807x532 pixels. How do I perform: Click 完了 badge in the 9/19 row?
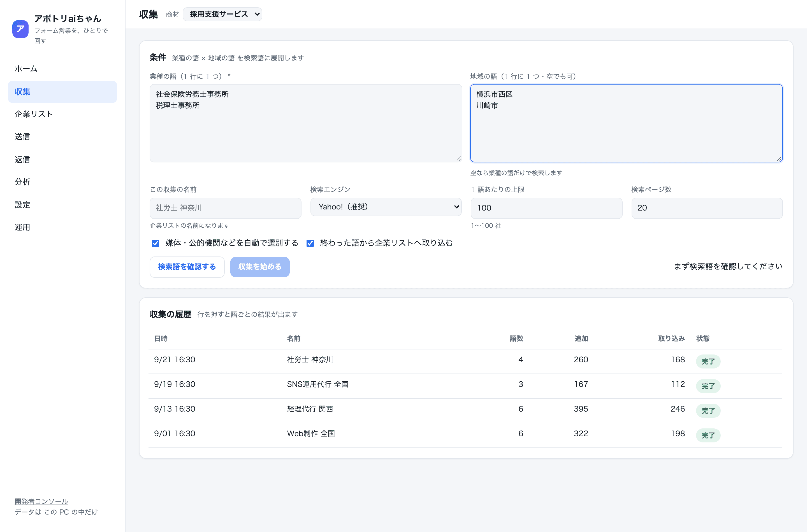click(708, 386)
